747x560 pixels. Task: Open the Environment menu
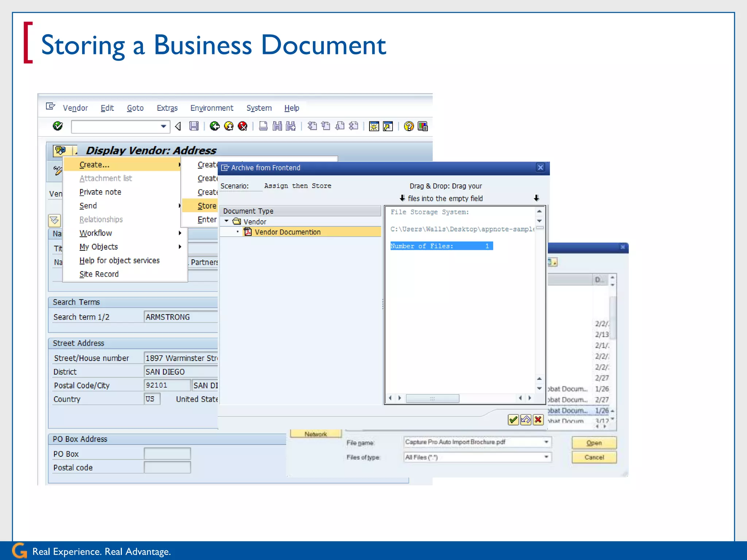coord(212,108)
